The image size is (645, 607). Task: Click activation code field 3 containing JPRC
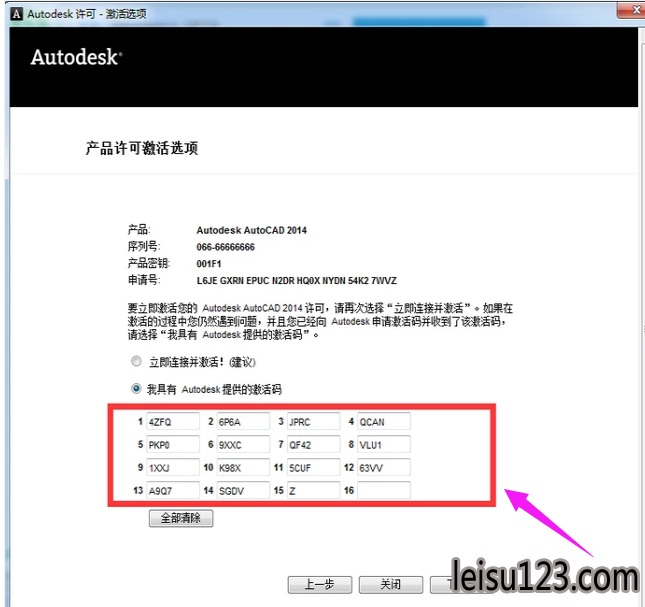(313, 422)
